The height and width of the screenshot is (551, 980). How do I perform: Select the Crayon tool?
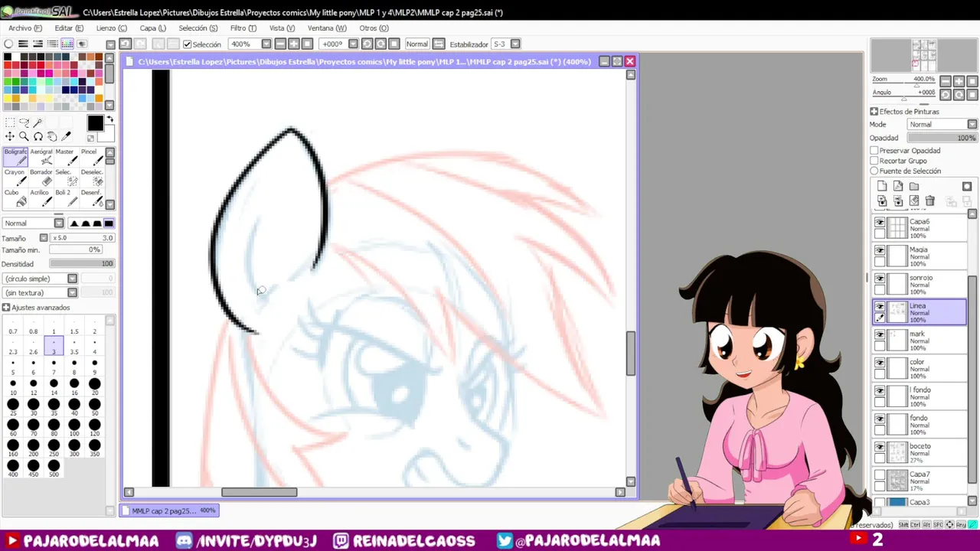pos(15,178)
